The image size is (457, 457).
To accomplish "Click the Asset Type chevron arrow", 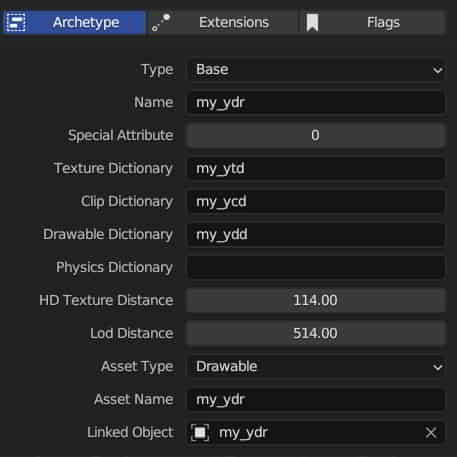I will (x=437, y=367).
